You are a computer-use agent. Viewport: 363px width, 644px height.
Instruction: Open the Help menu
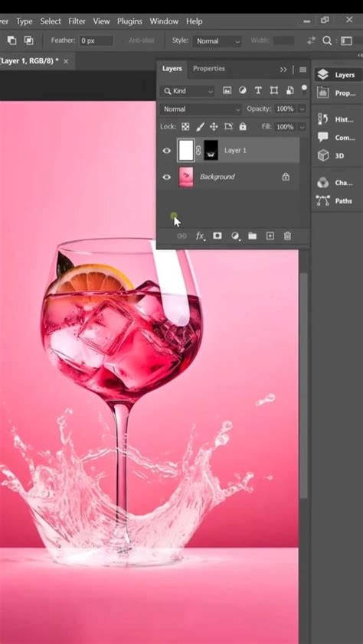click(x=194, y=21)
